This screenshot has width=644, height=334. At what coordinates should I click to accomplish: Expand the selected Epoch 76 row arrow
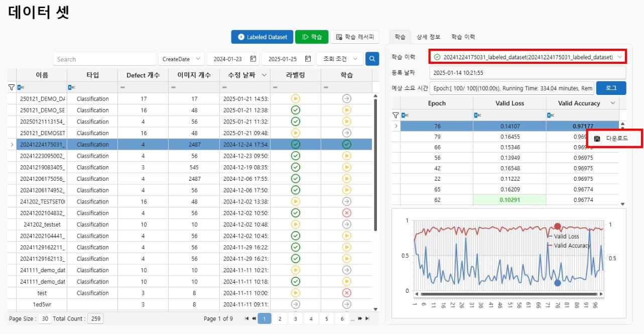[x=396, y=126]
